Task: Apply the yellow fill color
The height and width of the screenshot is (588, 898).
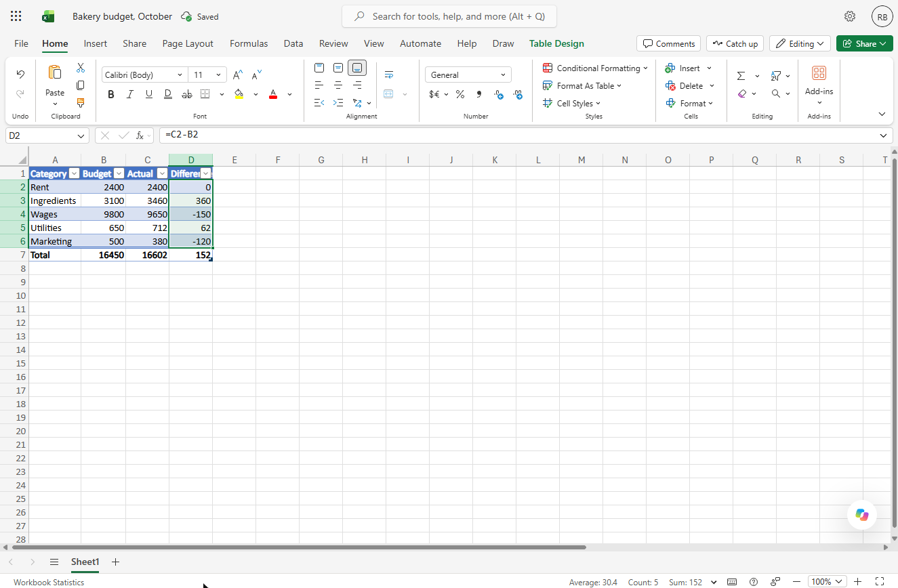Action: [239, 94]
